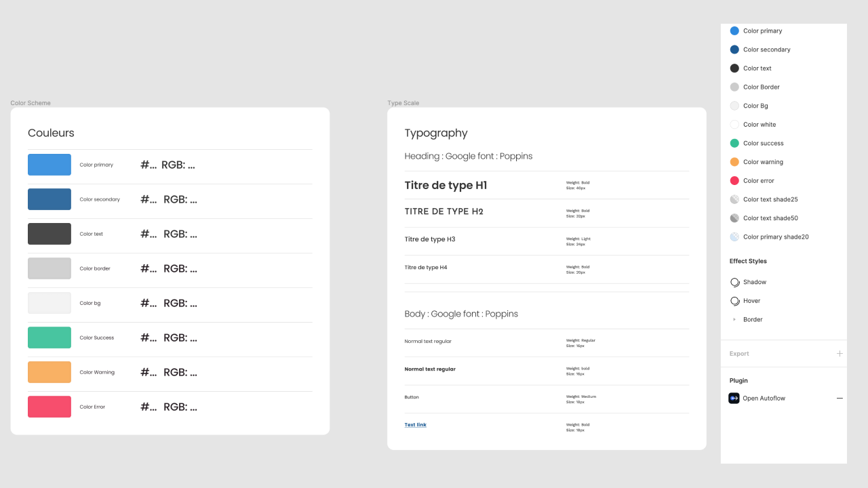This screenshot has height=488, width=868.
Task: Click the Open Autoflow plugin icon
Action: point(734,398)
